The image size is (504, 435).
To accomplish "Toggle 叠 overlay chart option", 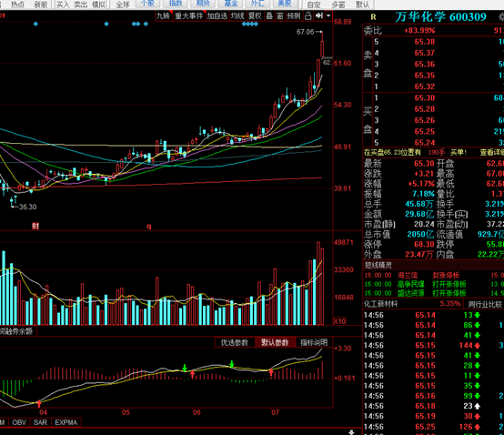I will (269, 15).
